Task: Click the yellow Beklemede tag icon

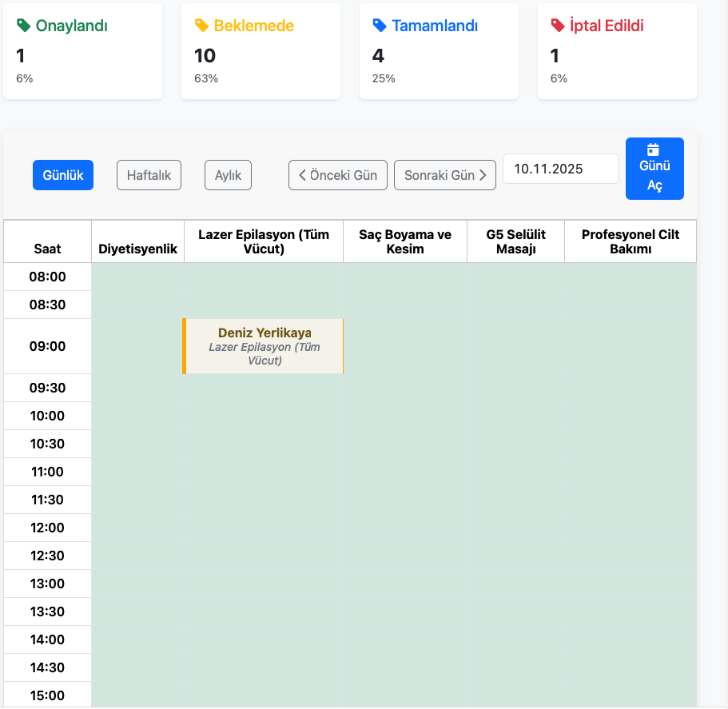Action: 202,26
